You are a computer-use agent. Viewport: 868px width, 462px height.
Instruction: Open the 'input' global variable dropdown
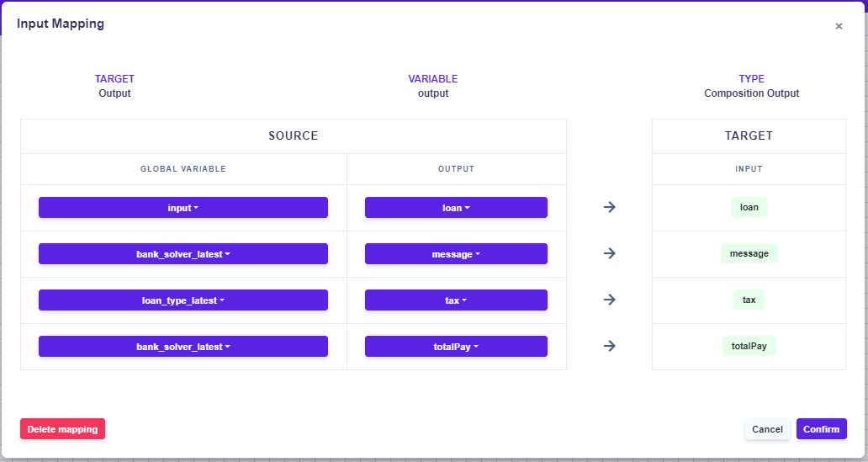coord(183,208)
